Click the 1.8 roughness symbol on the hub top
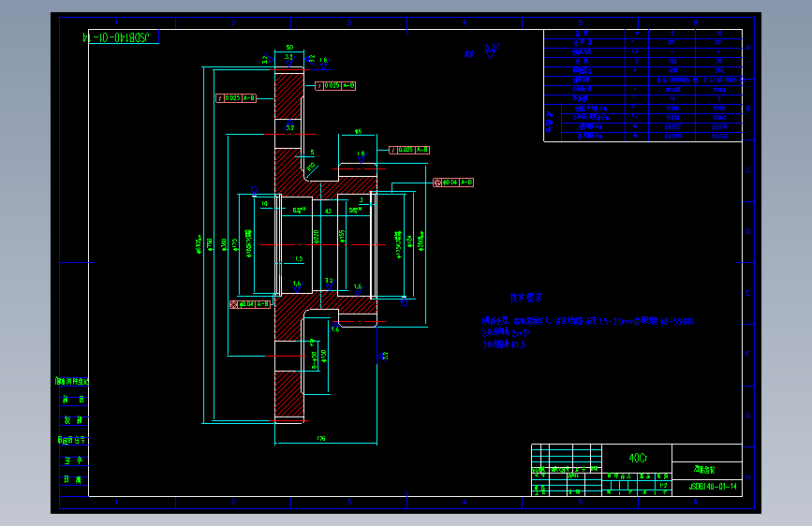This screenshot has width=812, height=526. pyautogui.click(x=361, y=155)
